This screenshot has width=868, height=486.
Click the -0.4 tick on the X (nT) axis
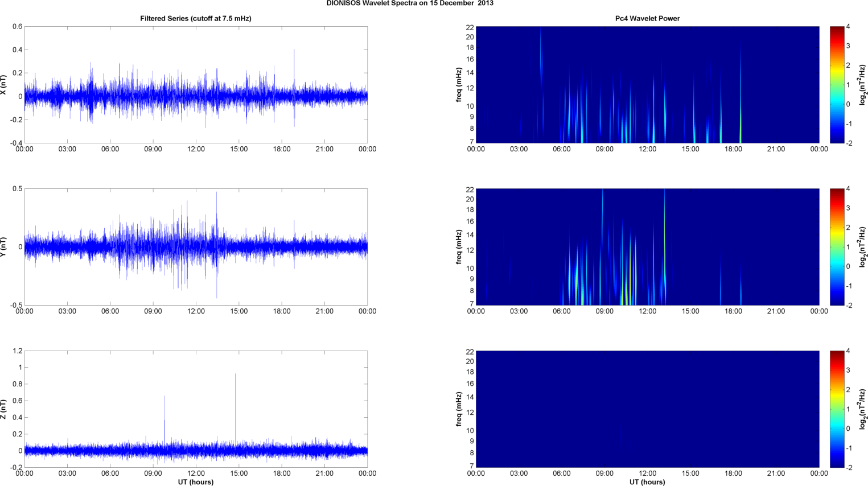tap(16, 143)
